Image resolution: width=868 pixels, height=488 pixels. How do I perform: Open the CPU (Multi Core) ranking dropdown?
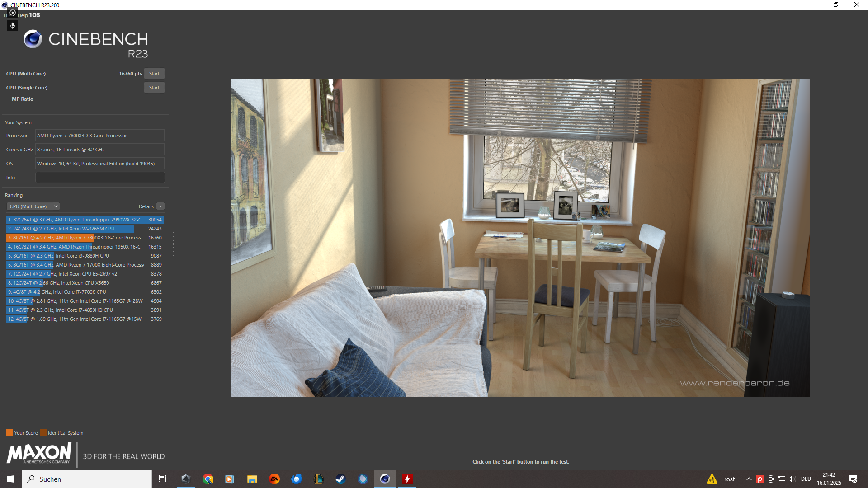pos(33,206)
